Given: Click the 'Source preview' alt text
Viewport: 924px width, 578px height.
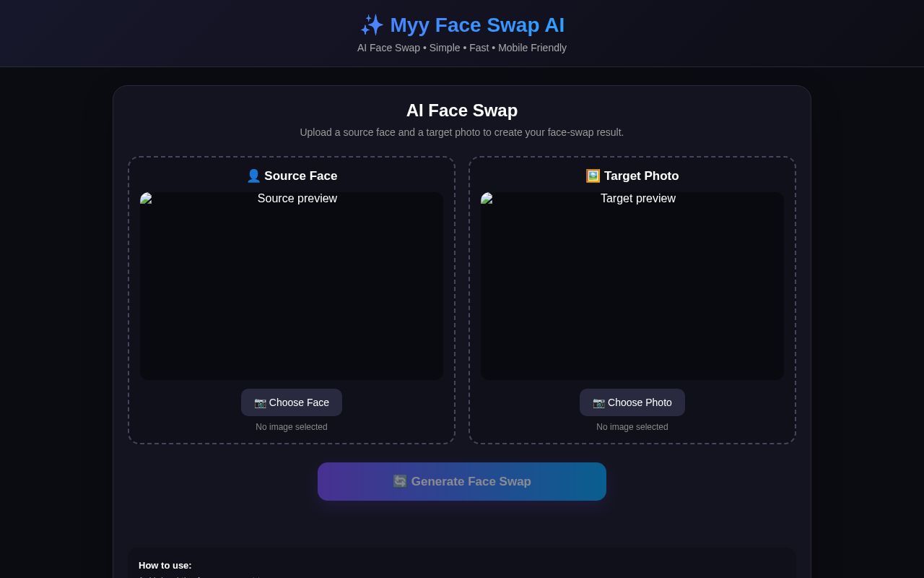Looking at the screenshot, I should [297, 199].
